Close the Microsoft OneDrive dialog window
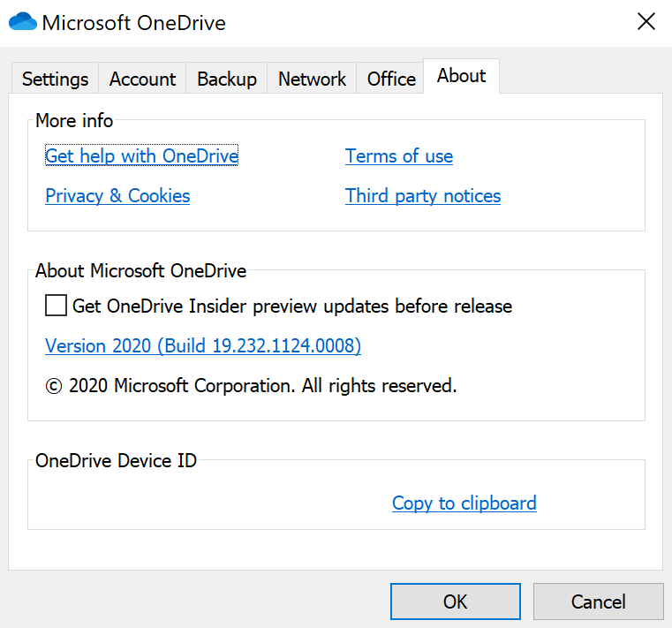 [x=646, y=21]
